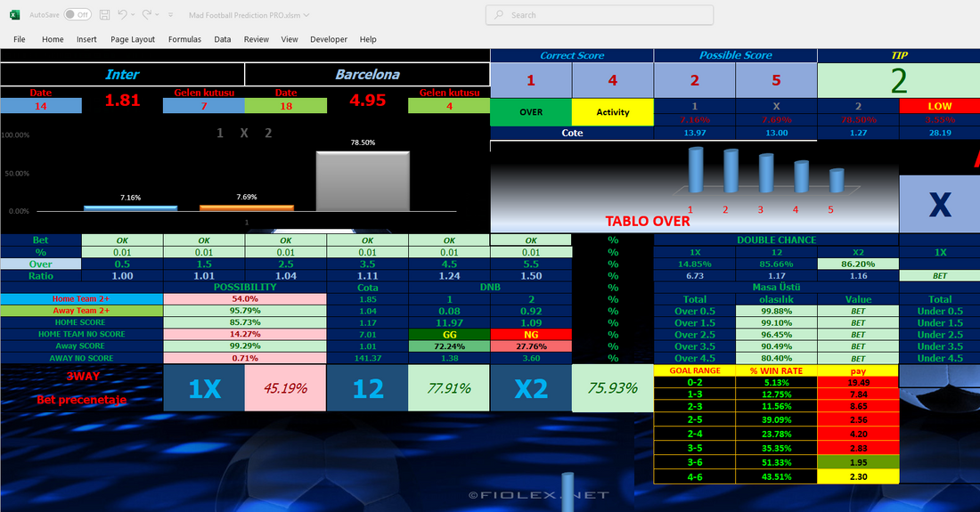
Task: Select the Cote value 28.19
Action: coord(939,133)
